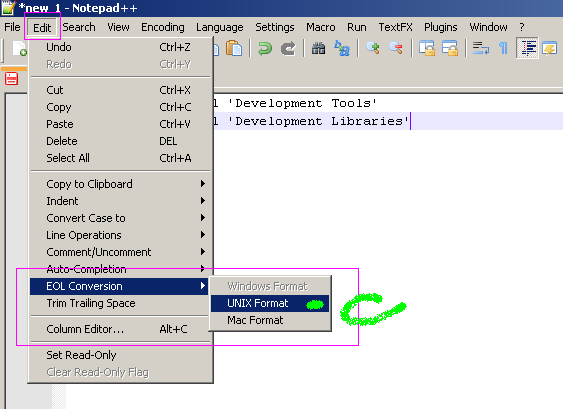Open the View menu

click(x=118, y=27)
